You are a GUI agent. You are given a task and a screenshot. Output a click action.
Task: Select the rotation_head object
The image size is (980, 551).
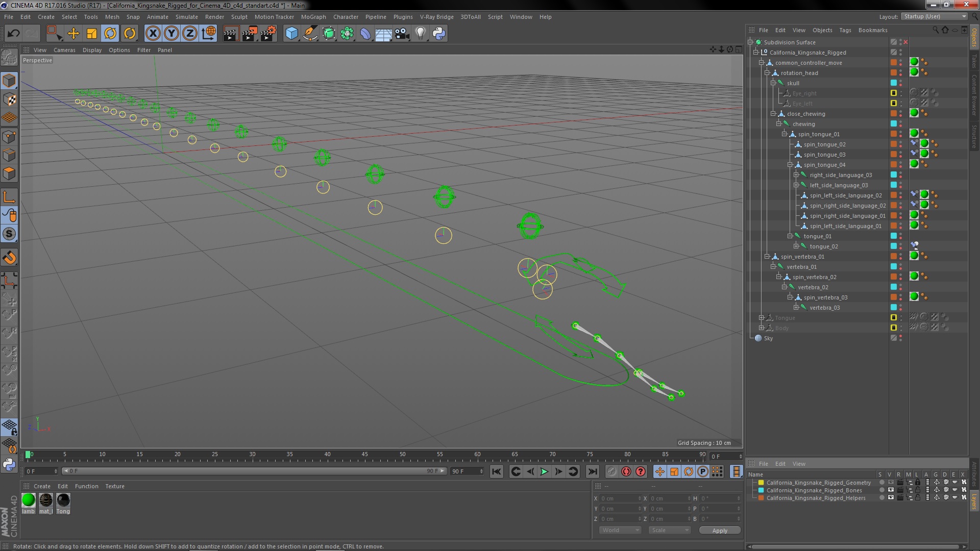[x=799, y=73]
